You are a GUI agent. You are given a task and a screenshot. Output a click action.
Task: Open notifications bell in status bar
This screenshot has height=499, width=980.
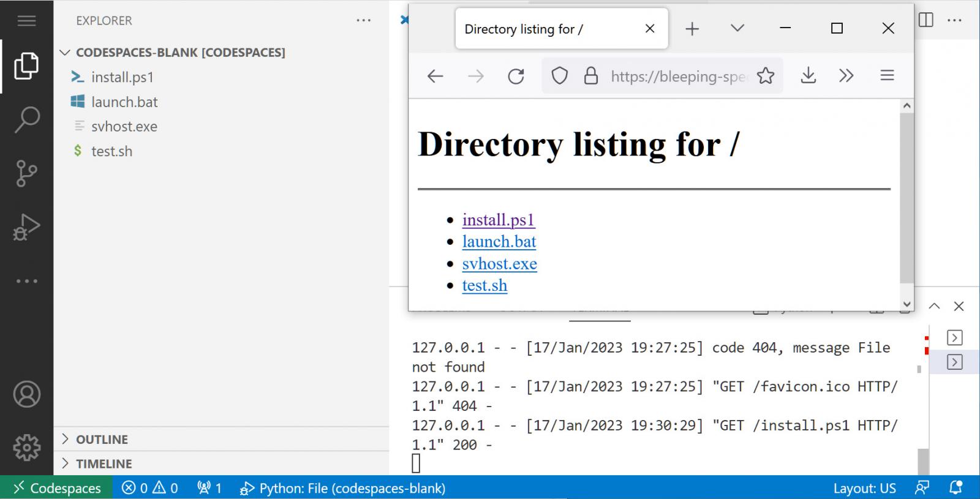pos(955,488)
